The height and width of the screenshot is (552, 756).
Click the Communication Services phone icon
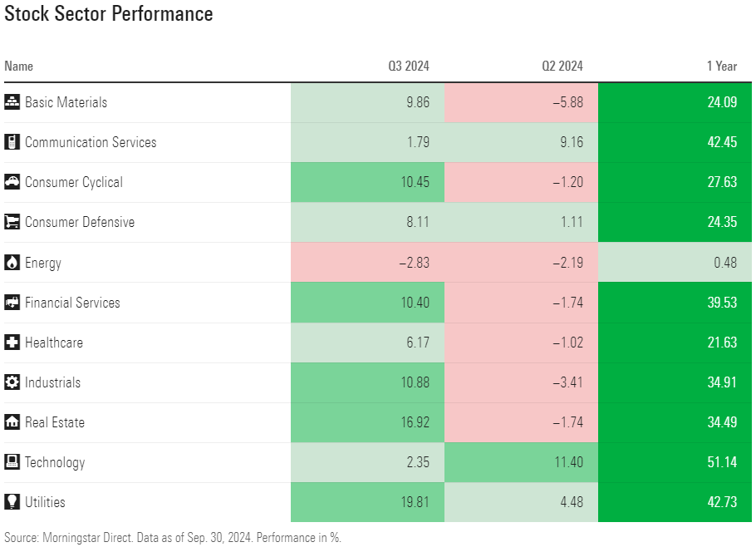pos(12,142)
